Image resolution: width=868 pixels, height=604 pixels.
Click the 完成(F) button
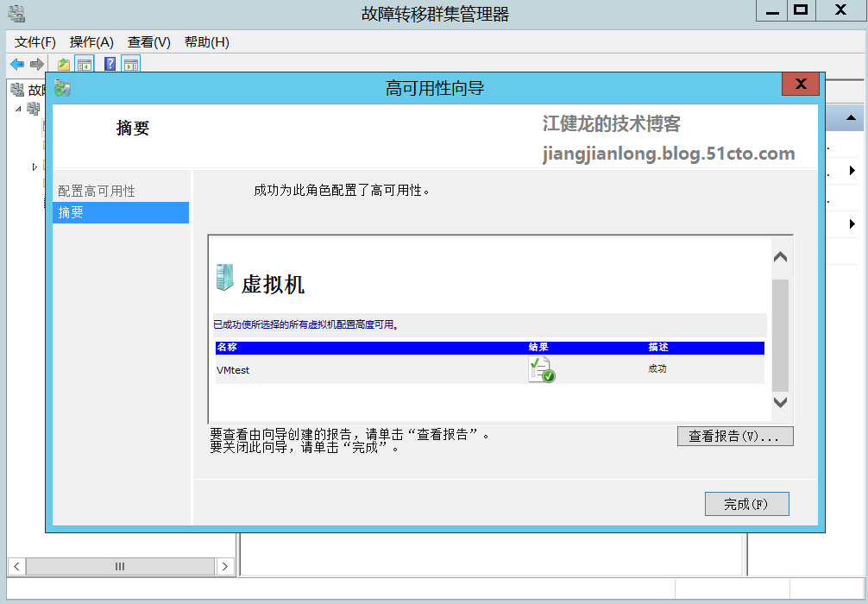click(x=746, y=504)
